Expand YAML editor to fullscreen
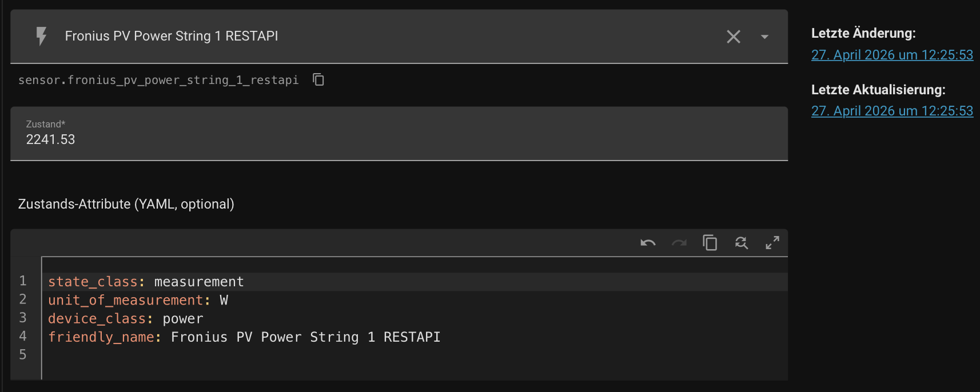The width and height of the screenshot is (980, 392). 772,243
